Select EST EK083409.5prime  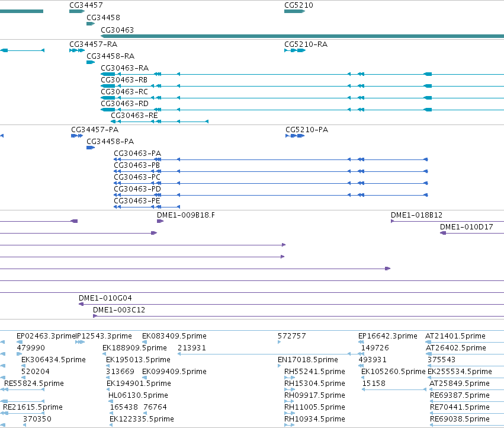(174, 336)
